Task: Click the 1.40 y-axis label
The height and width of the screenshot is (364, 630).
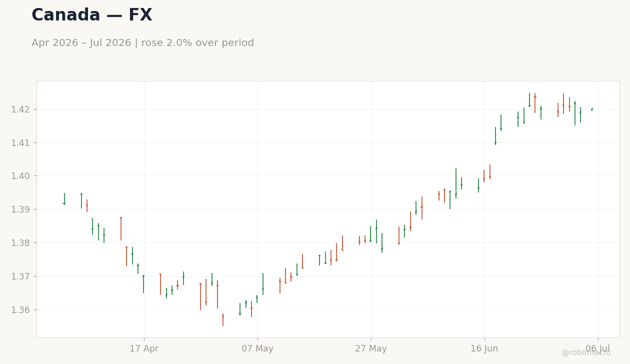Action: pyautogui.click(x=20, y=176)
